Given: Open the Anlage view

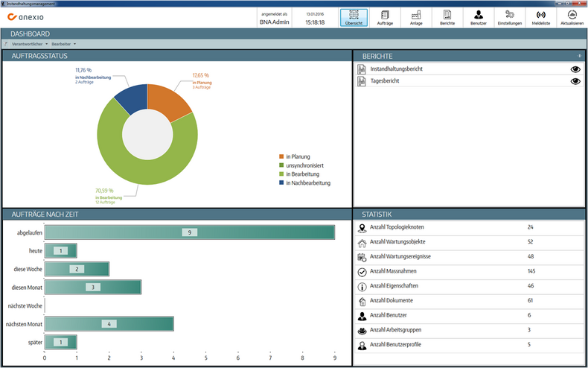Looking at the screenshot, I should tap(415, 17).
